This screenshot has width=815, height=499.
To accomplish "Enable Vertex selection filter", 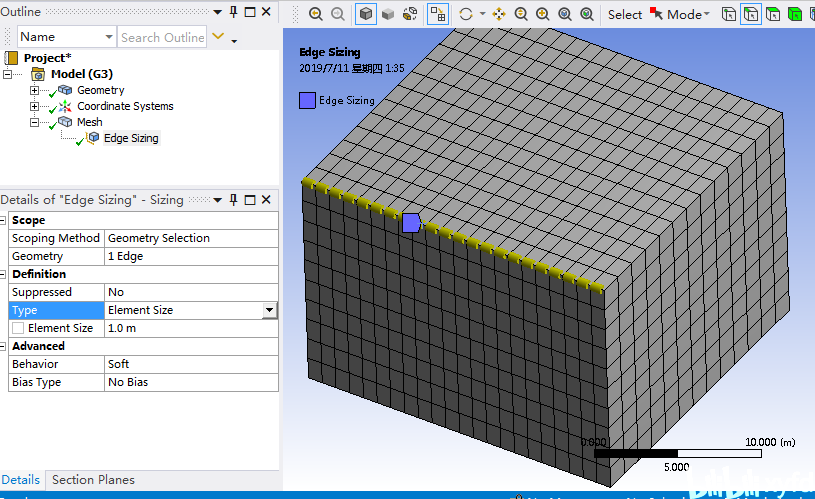I will tap(729, 14).
